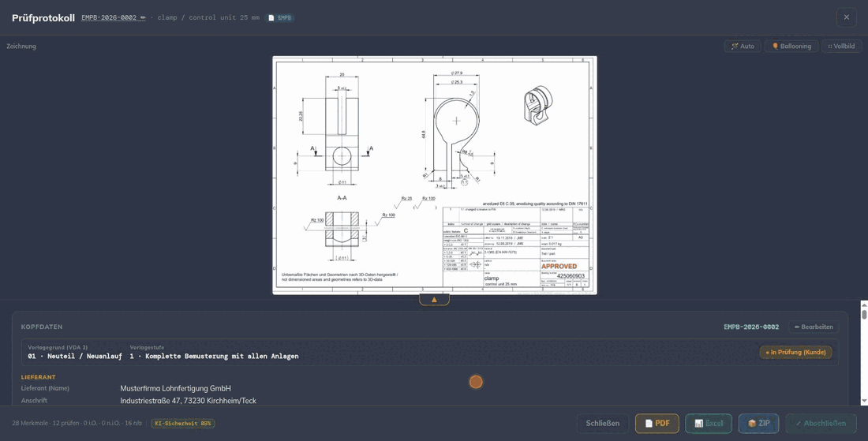Click the clamp technical drawing preview
868x441 pixels.
(435, 175)
